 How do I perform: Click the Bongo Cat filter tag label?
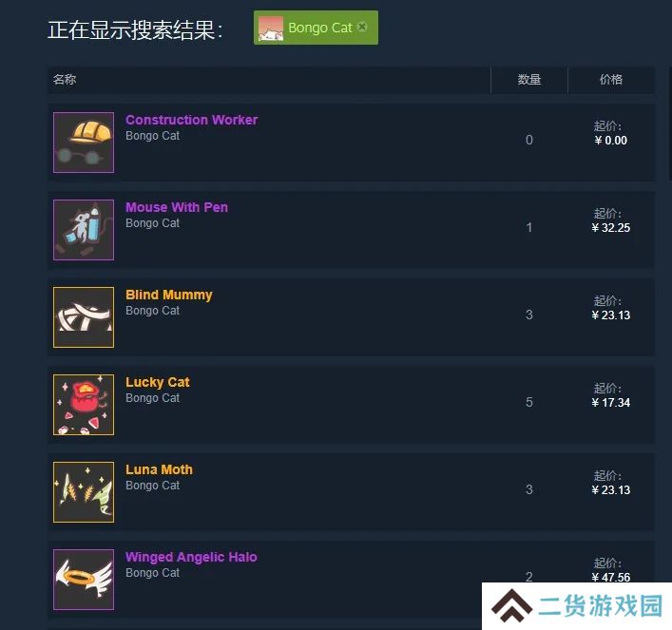click(320, 28)
